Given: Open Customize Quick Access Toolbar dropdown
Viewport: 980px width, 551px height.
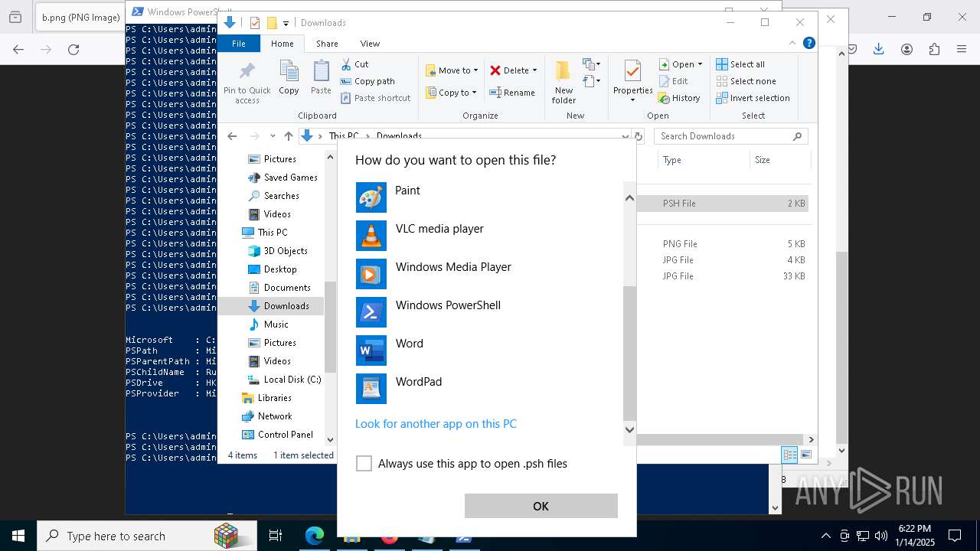Looking at the screenshot, I should 286,23.
